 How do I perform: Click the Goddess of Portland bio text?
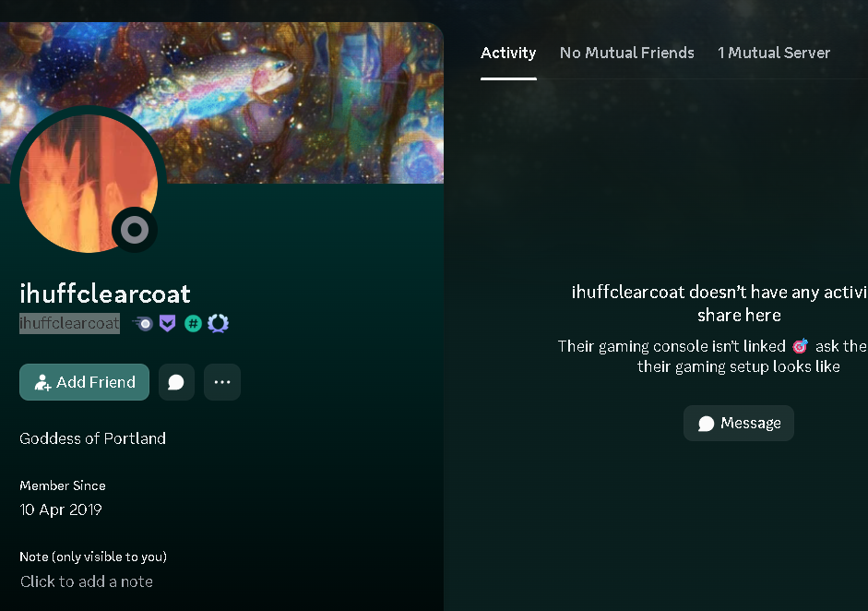(92, 438)
